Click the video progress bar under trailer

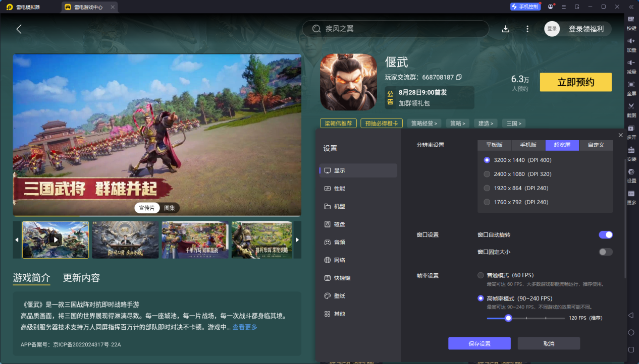pyautogui.click(x=157, y=216)
